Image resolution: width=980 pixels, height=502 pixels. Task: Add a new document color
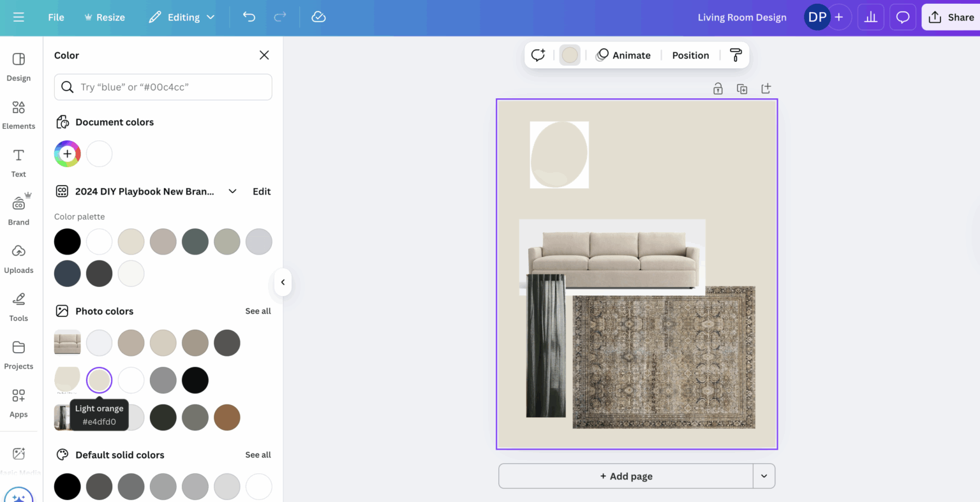67,154
